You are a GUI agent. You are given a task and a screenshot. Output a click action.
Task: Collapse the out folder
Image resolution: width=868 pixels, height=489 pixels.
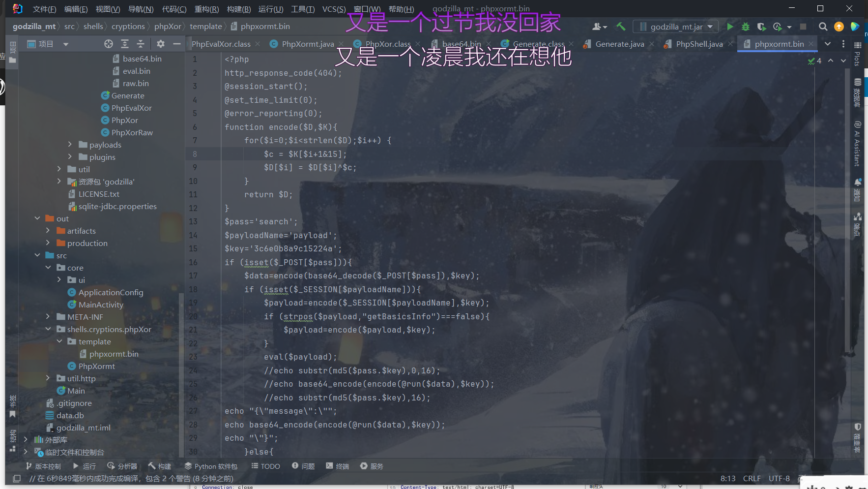pyautogui.click(x=37, y=218)
